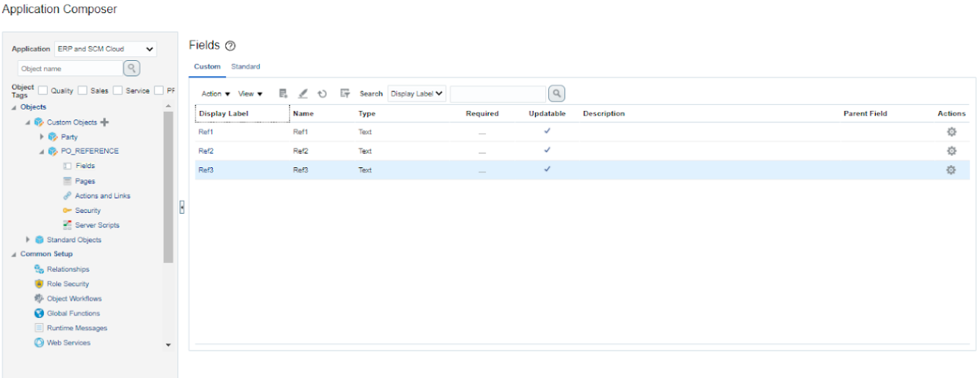The height and width of the screenshot is (378, 980).
Task: Switch to the Standard fields tab
Action: pos(246,67)
